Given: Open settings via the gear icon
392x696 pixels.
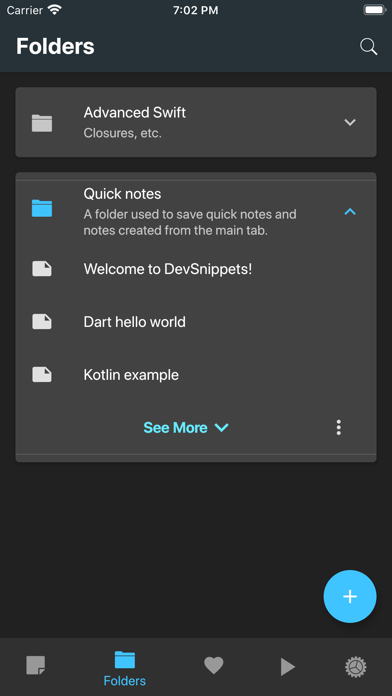Looking at the screenshot, I should coord(356,667).
